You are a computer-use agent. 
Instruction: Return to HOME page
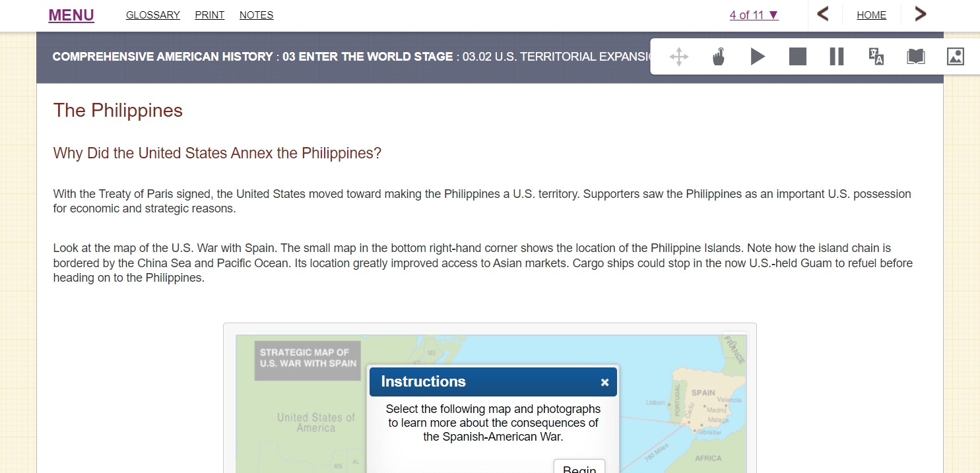(x=871, y=15)
